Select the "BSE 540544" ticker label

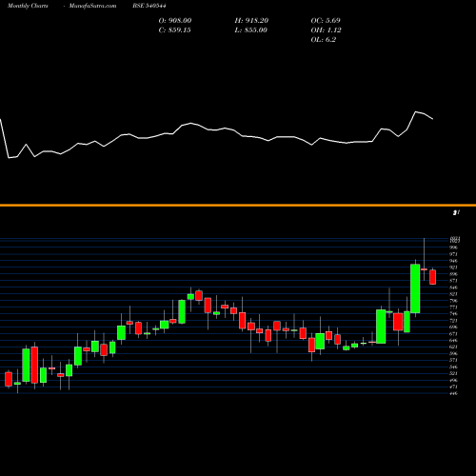click(149, 6)
